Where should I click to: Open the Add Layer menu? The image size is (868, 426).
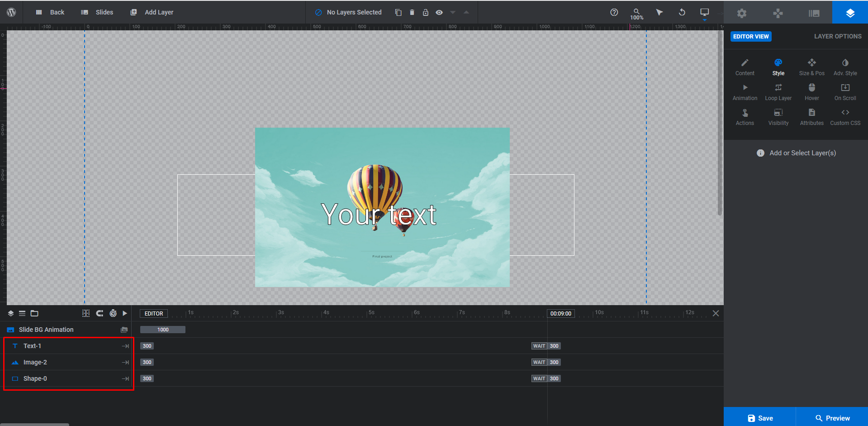(x=152, y=12)
